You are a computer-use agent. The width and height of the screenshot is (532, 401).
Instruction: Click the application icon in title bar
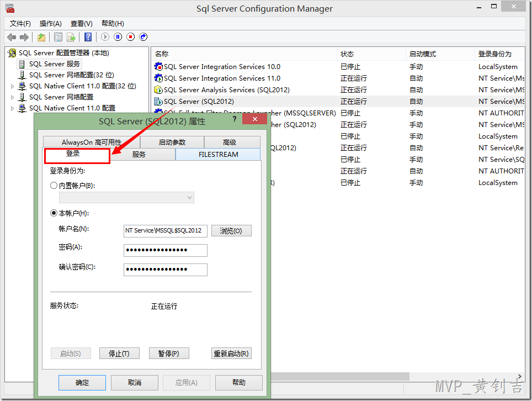click(10, 8)
